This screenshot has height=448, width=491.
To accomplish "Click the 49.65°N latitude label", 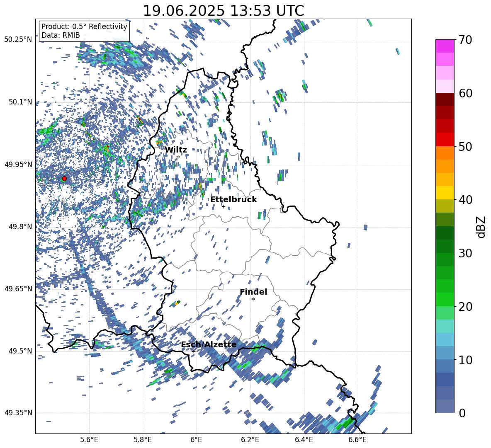I will [18, 289].
